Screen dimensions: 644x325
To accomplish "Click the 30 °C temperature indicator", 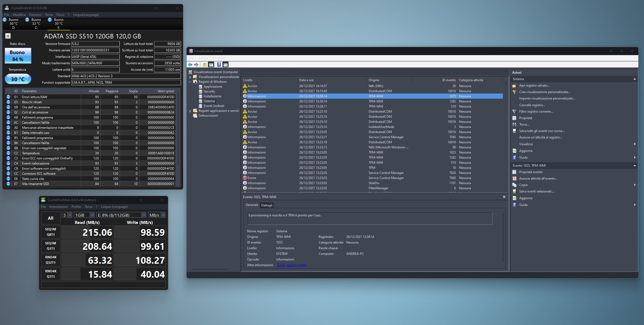I will point(18,79).
